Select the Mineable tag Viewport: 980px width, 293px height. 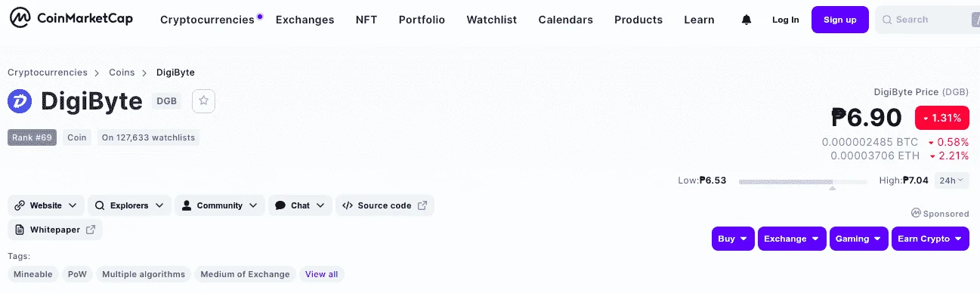pyautogui.click(x=33, y=274)
